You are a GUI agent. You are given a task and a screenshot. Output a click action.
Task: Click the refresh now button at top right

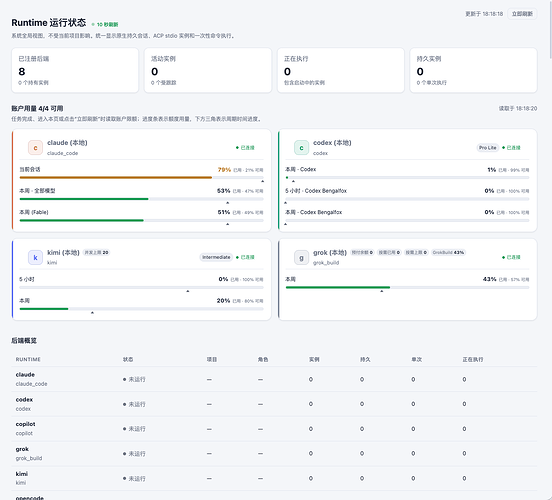[x=522, y=14]
